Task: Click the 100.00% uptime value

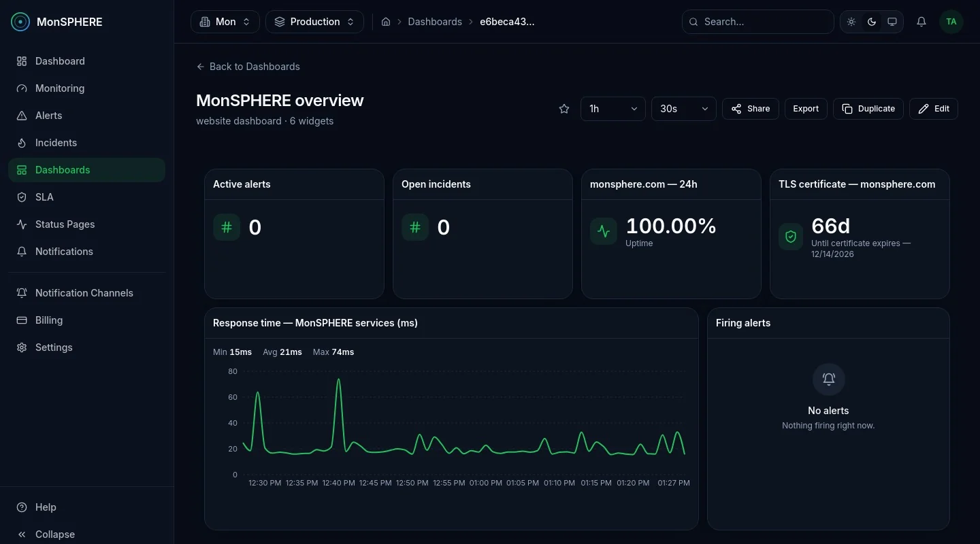Action: [x=671, y=226]
